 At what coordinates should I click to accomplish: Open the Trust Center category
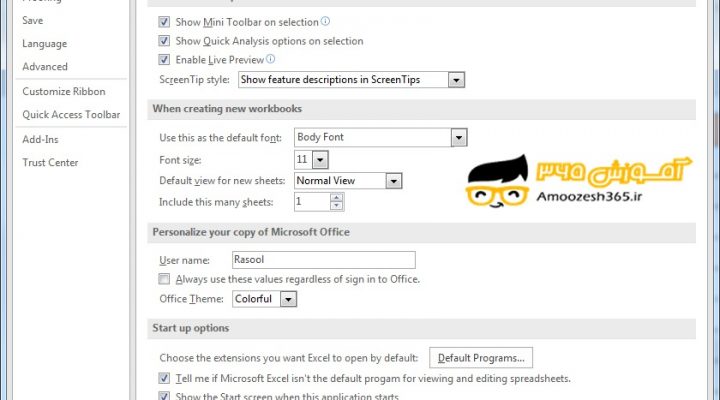[x=50, y=162]
